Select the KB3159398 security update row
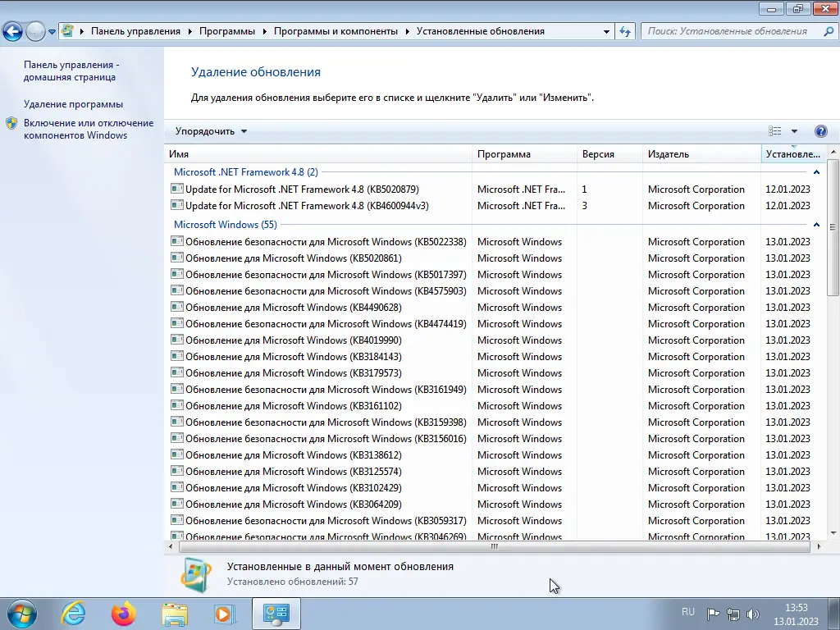Viewport: 840px width, 630px height. 495,422
